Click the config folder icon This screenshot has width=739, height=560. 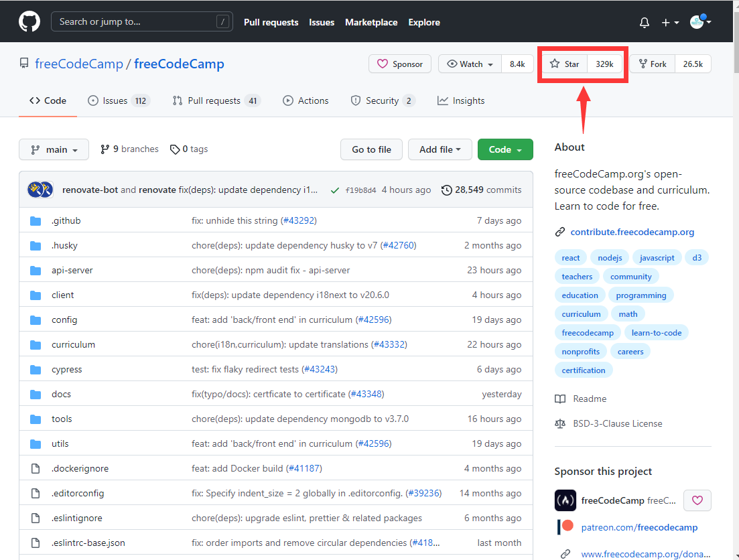coord(36,320)
